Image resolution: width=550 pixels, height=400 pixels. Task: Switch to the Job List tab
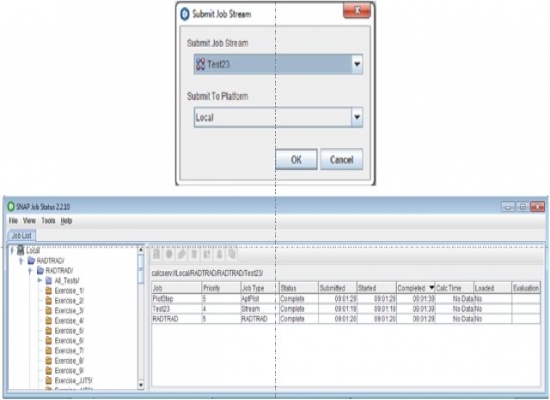click(22, 235)
